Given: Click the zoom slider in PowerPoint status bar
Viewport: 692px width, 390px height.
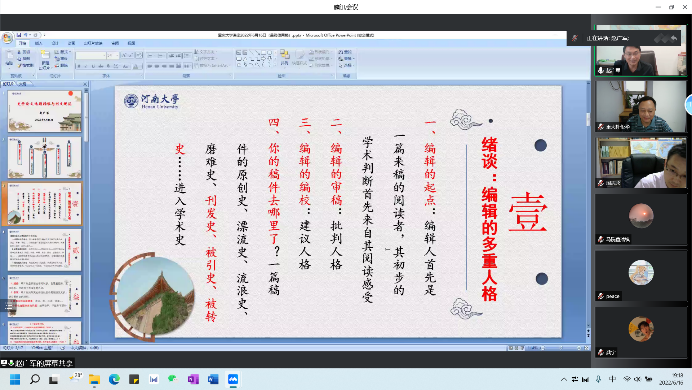Looking at the screenshot, I should click(562, 348).
